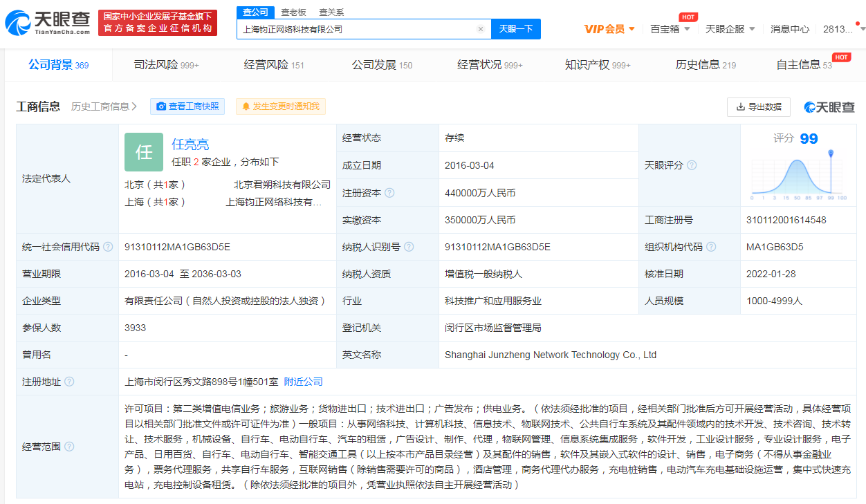Open the 百宝箱 dropdown
The height and width of the screenshot is (504, 866).
click(670, 29)
